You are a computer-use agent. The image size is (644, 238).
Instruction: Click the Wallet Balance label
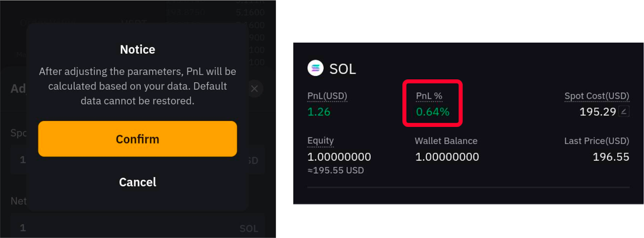coord(446,141)
